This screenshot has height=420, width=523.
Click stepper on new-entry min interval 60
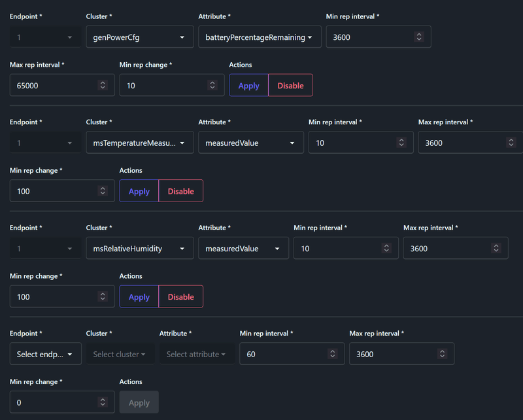[332, 354]
